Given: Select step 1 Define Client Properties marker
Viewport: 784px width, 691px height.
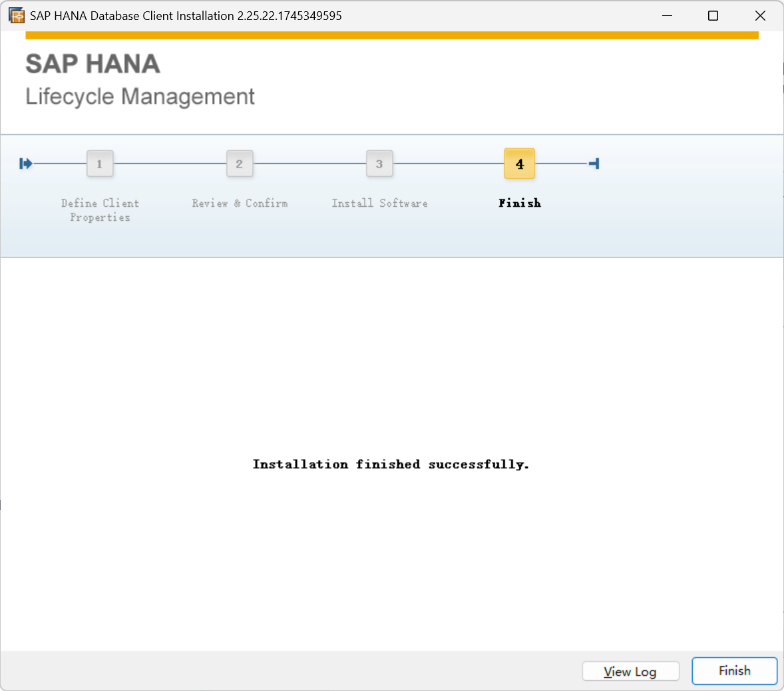Looking at the screenshot, I should 100,164.
